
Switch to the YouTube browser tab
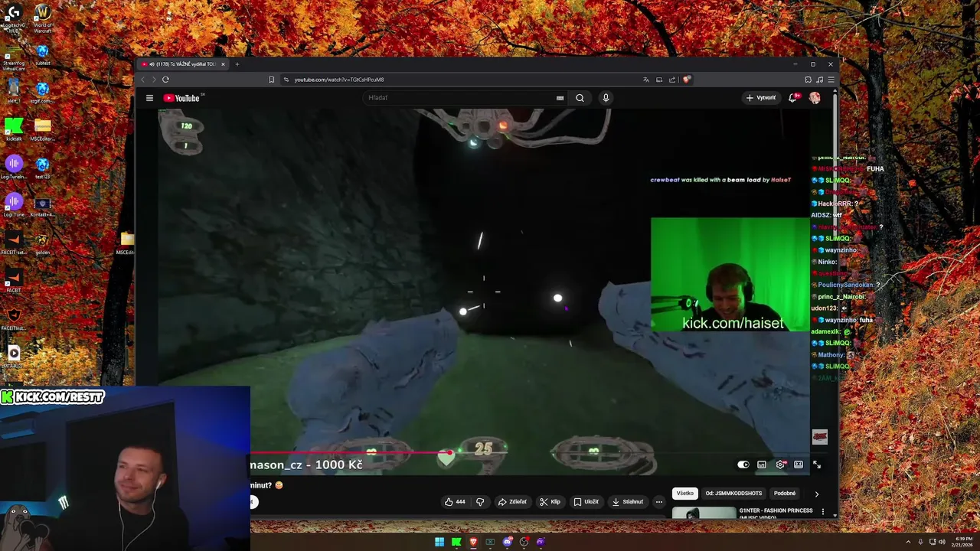[182, 64]
